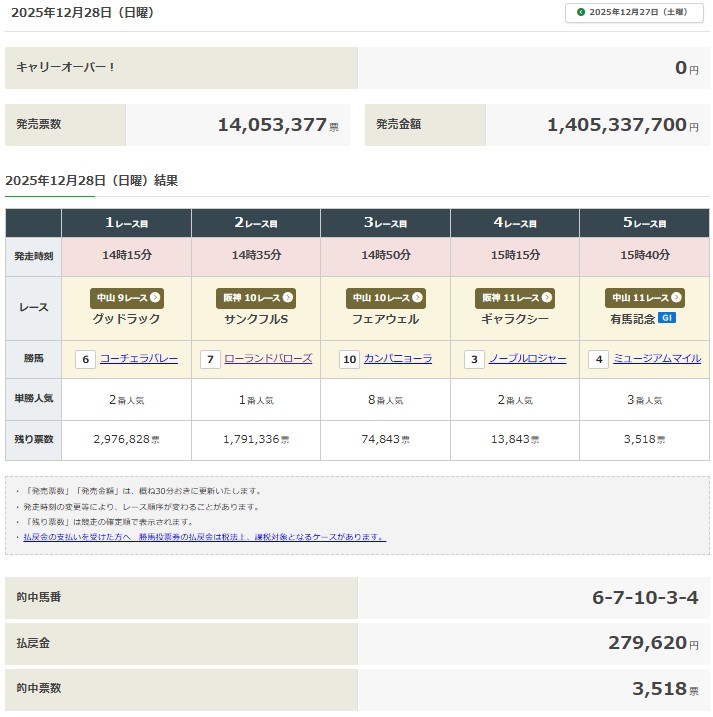Select horse number 10 box for カンパニョーラ
Viewport: 713px width, 717px height.
click(x=349, y=359)
